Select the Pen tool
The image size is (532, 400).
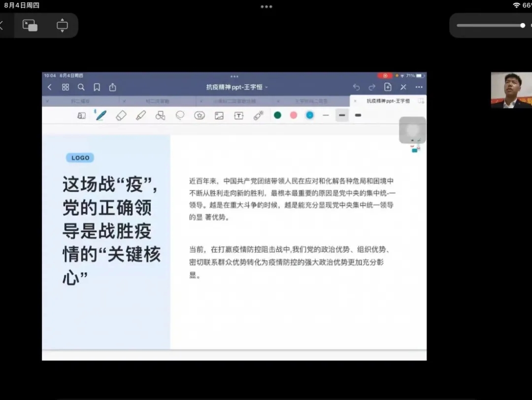pyautogui.click(x=101, y=115)
